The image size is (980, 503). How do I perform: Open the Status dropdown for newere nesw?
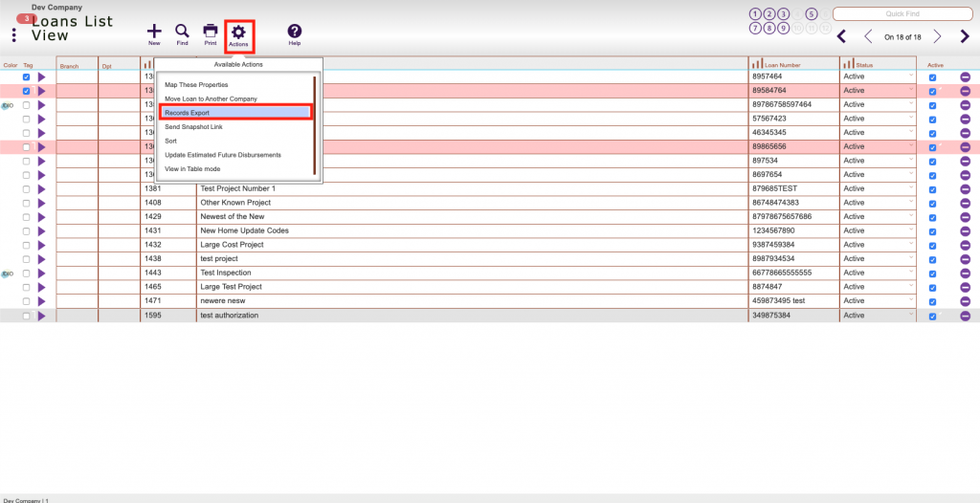(878, 301)
